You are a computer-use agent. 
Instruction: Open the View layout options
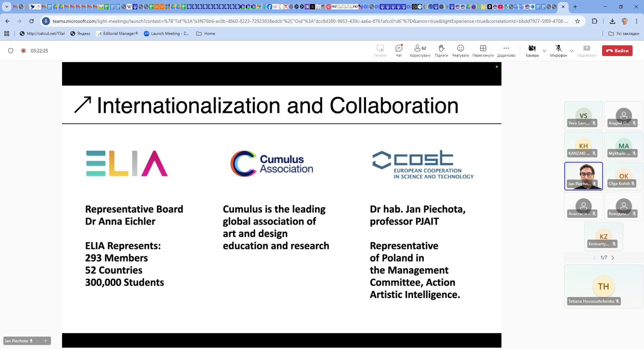coord(483,50)
